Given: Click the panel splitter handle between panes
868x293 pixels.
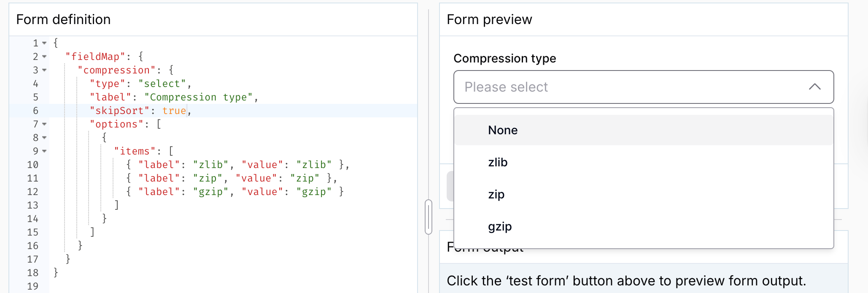Looking at the screenshot, I should [x=429, y=217].
